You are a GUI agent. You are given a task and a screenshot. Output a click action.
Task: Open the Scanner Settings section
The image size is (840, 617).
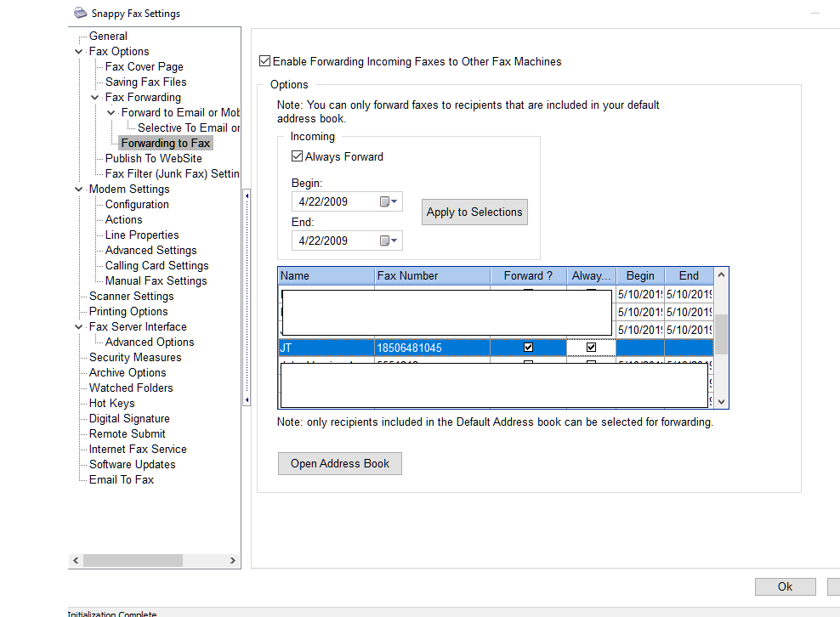(x=131, y=297)
